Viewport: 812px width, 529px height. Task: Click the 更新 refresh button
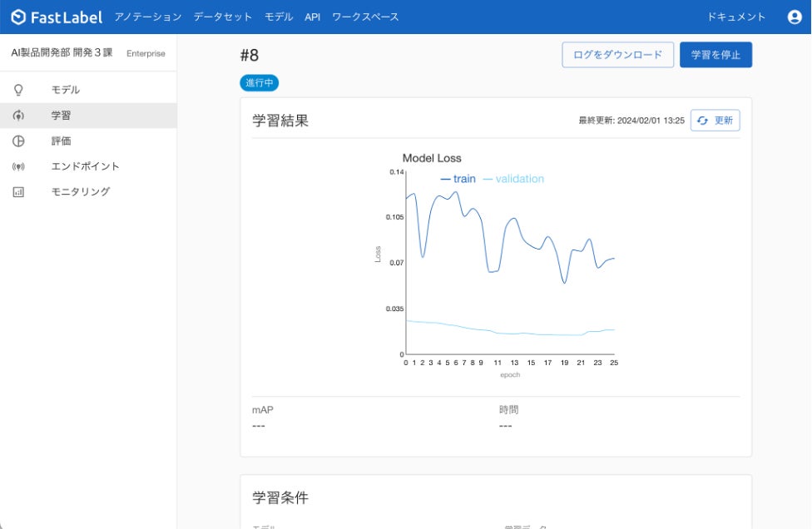(x=715, y=121)
